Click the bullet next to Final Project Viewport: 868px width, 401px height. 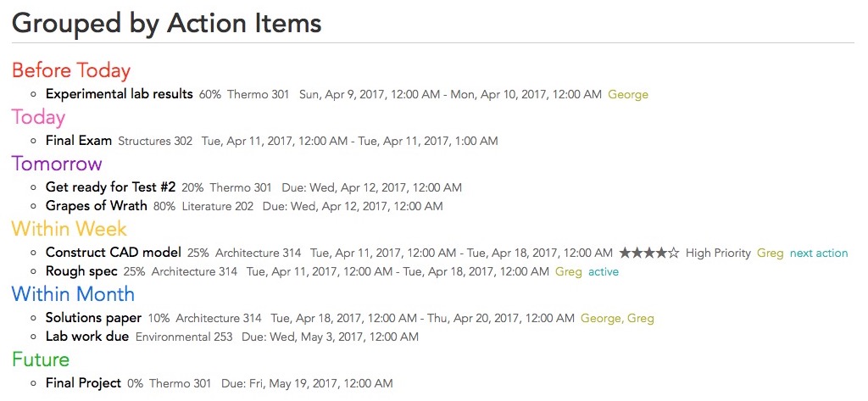tap(34, 383)
